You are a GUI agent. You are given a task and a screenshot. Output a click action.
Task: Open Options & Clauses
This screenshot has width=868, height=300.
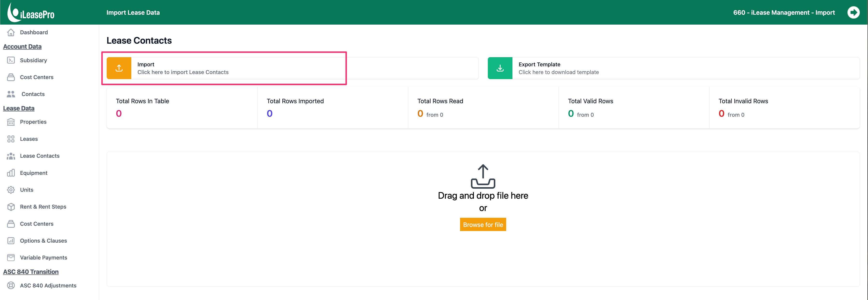[x=43, y=241]
